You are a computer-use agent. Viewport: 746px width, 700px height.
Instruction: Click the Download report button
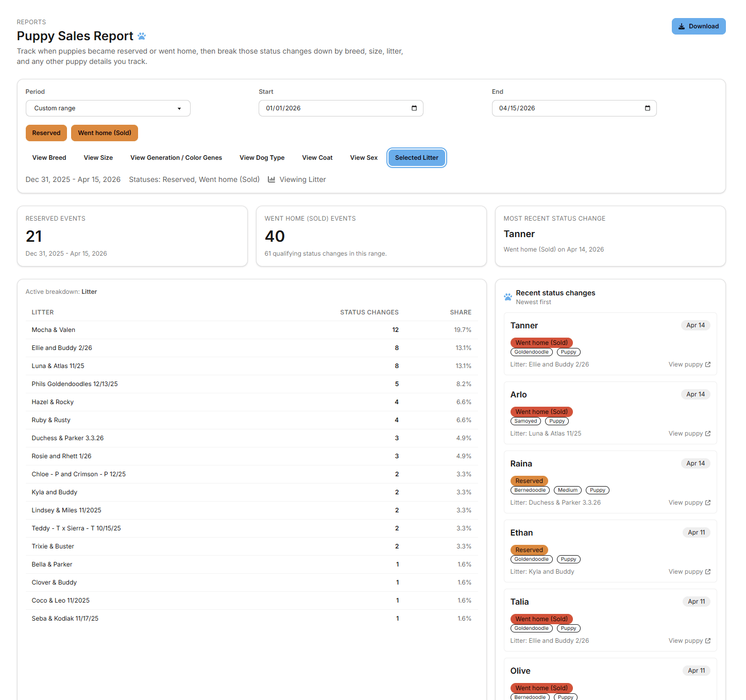(699, 26)
